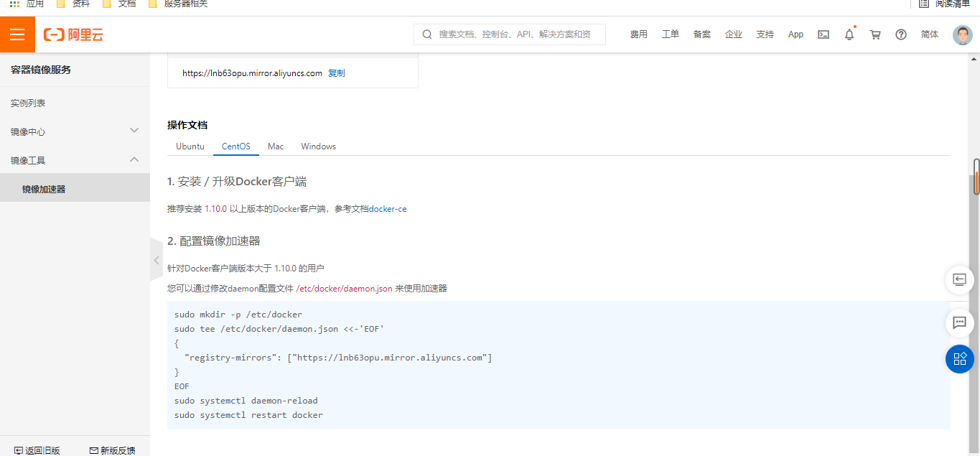Screen dimensions: 980x456
Task: Click the accelerator URL text above 操作文档
Action: [252, 73]
